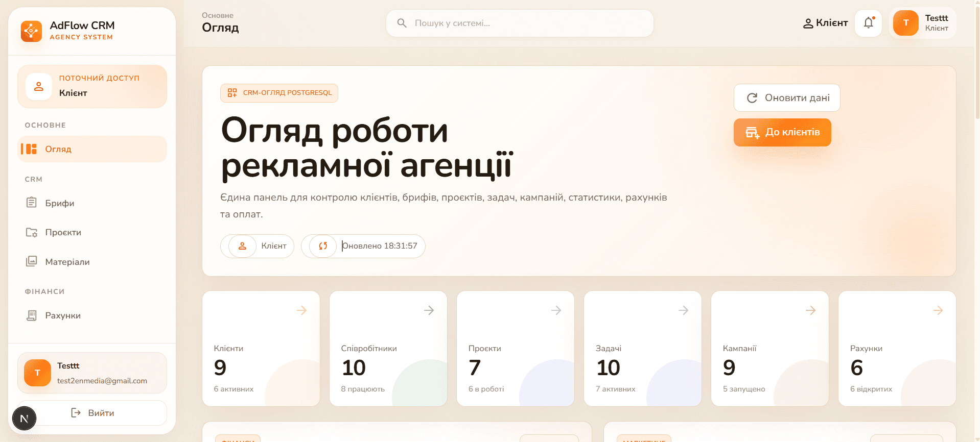Open Матеріали in the sidebar
The width and height of the screenshot is (980, 442).
(x=92, y=262)
